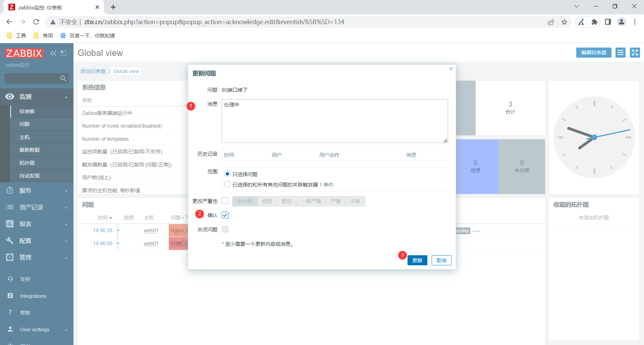
Task: Expand the 服务 menu chevron
Action: (66, 191)
